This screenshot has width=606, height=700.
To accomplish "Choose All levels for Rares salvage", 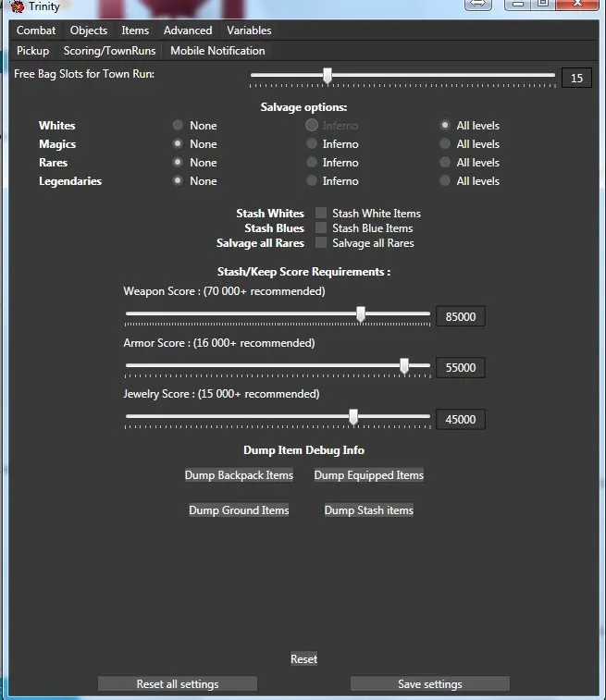I will tap(446, 163).
